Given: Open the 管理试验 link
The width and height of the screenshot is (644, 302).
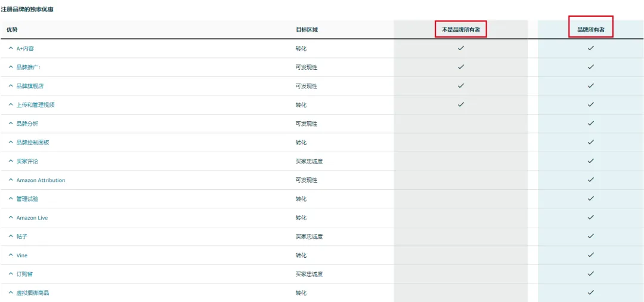Looking at the screenshot, I should [x=27, y=199].
